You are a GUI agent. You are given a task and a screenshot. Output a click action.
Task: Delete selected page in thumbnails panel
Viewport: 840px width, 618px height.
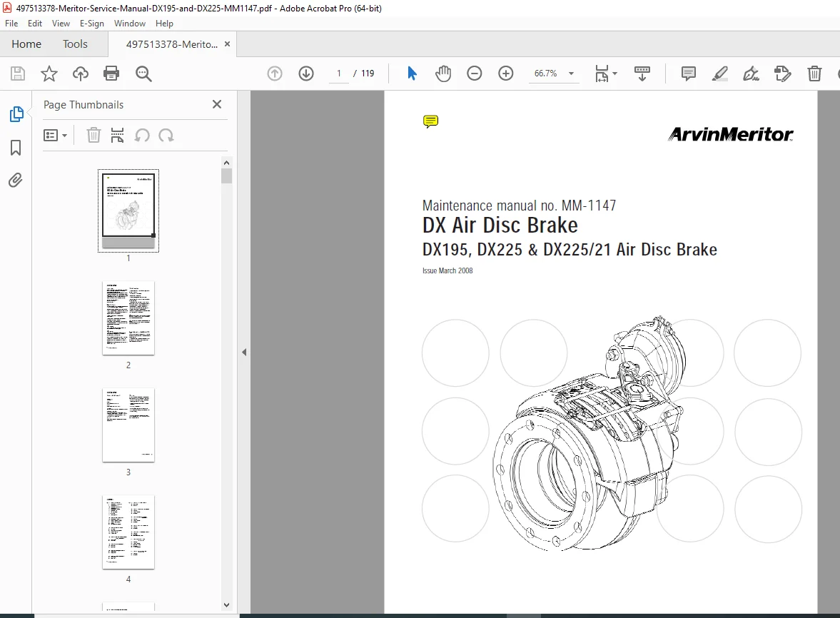(93, 136)
